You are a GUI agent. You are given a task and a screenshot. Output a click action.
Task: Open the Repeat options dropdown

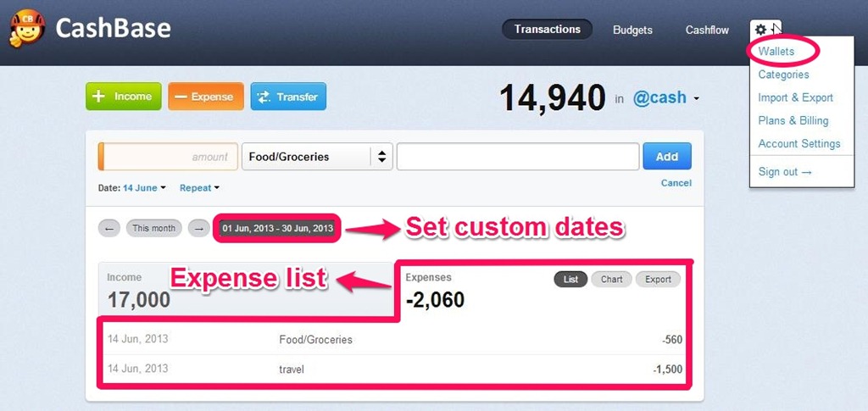199,188
